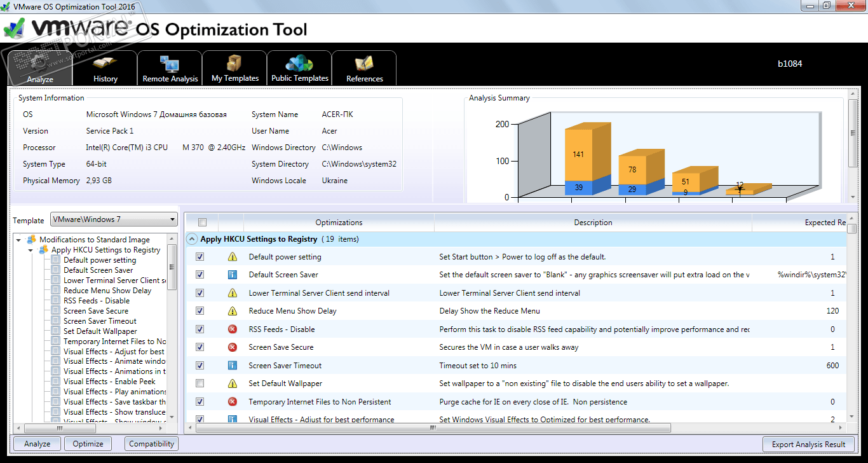
Task: Select Set Default Wallpaper tree item
Action: (x=100, y=331)
